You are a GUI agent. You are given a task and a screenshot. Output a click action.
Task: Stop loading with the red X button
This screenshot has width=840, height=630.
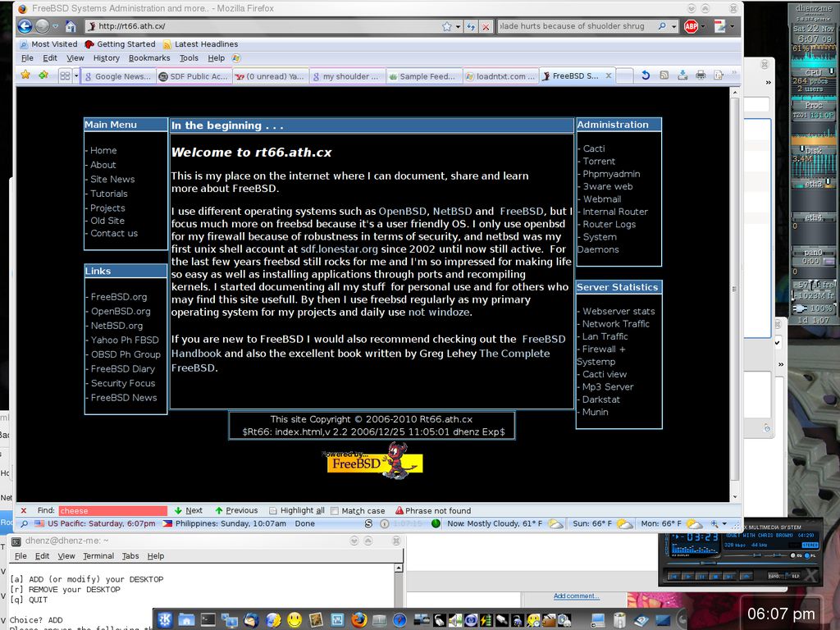(x=486, y=26)
